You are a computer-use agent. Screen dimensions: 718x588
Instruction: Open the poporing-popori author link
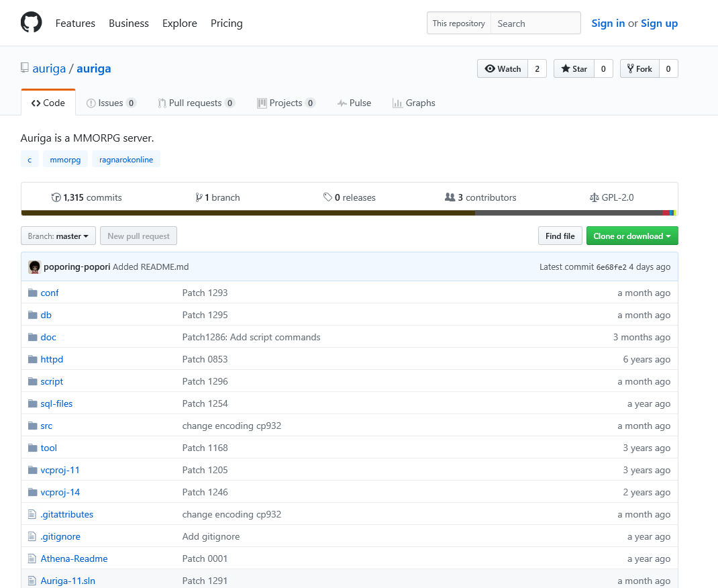tap(77, 267)
